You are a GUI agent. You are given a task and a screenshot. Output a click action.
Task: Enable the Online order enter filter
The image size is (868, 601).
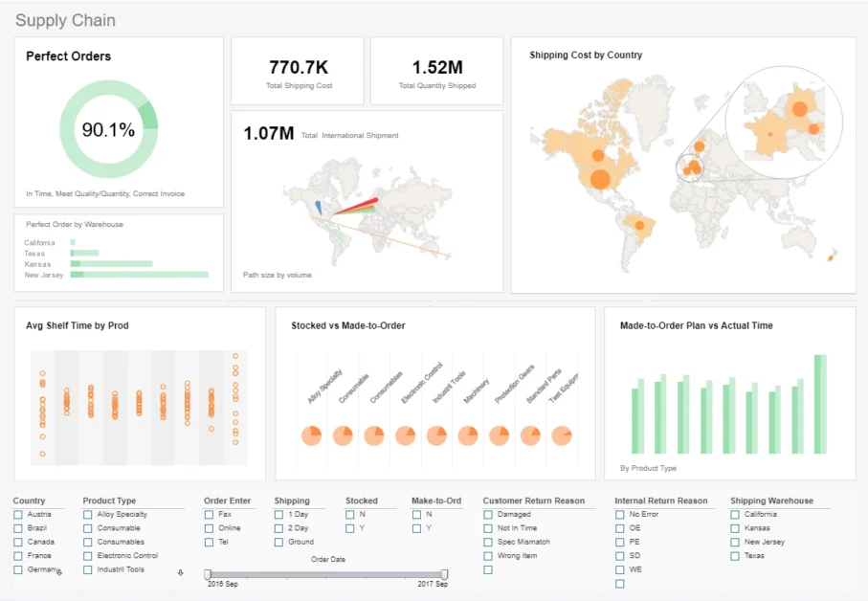(209, 528)
